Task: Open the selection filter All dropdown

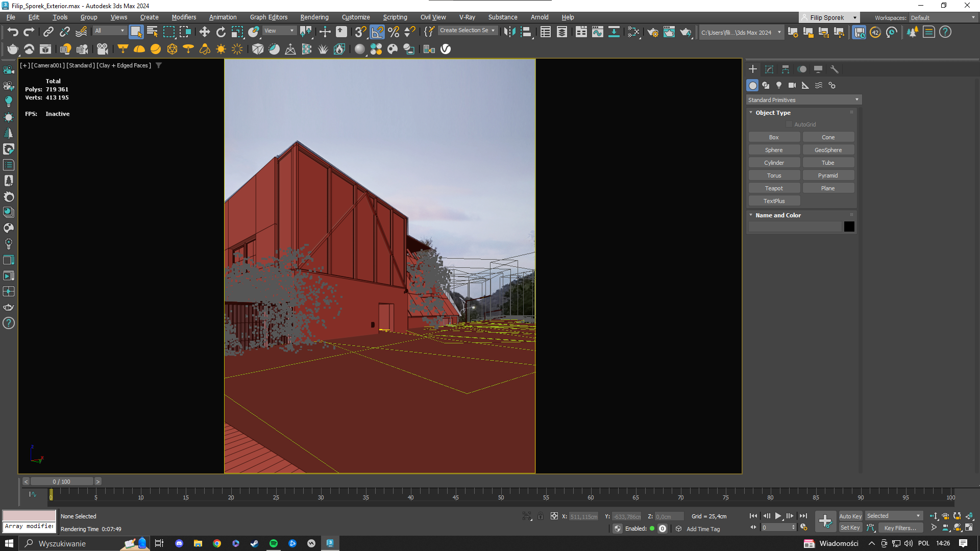Action: tap(109, 31)
